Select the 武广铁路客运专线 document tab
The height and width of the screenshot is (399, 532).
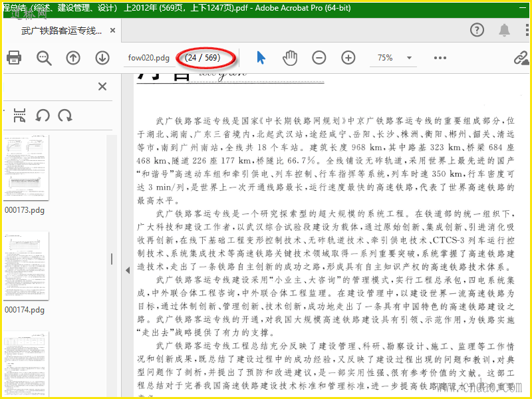(61, 31)
